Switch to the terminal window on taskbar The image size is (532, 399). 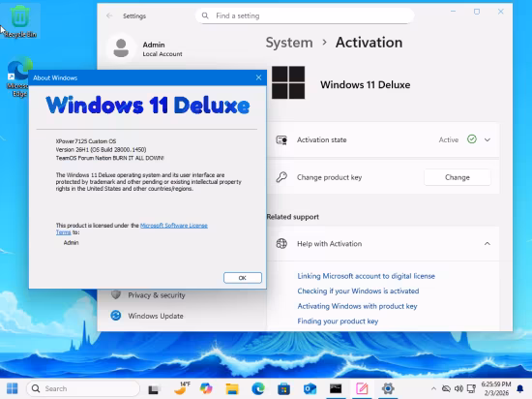click(x=336, y=388)
